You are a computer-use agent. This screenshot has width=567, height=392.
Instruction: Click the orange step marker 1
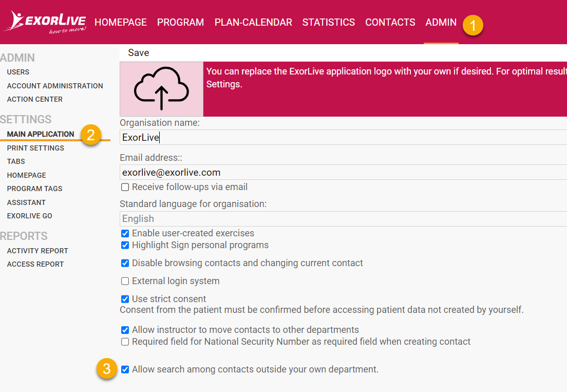(473, 25)
